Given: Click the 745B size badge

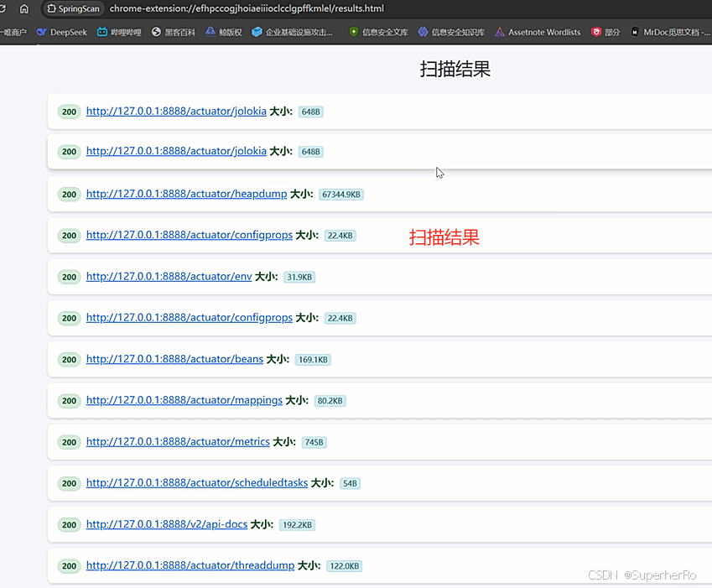Looking at the screenshot, I should 314,442.
